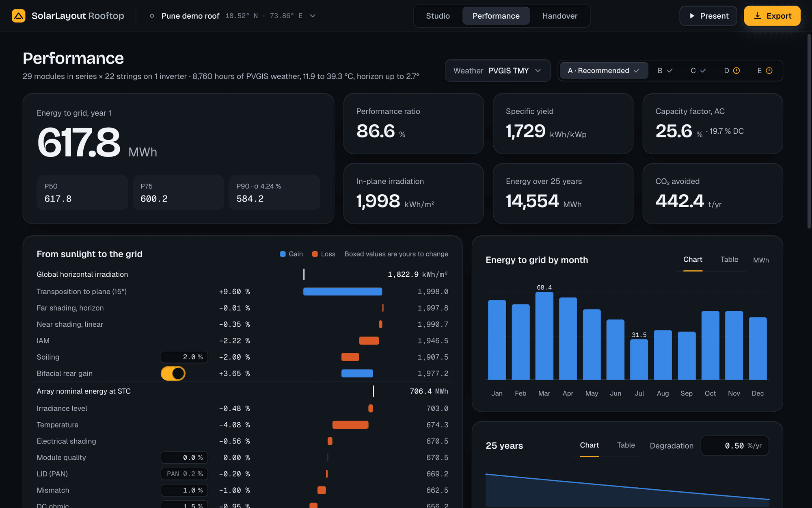812x508 pixels.
Task: Switch to the Studio tab
Action: point(438,16)
